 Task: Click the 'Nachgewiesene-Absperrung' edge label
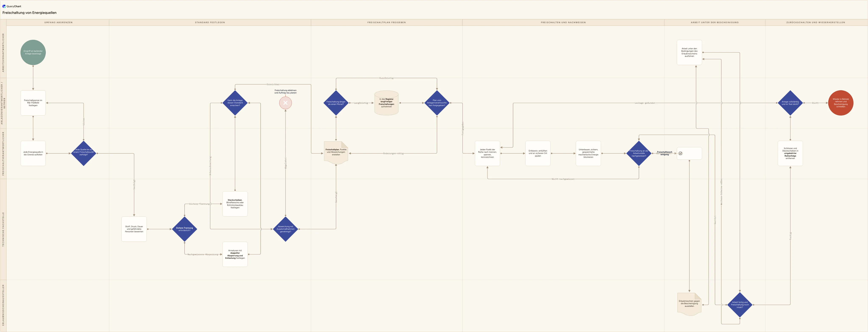203,254
